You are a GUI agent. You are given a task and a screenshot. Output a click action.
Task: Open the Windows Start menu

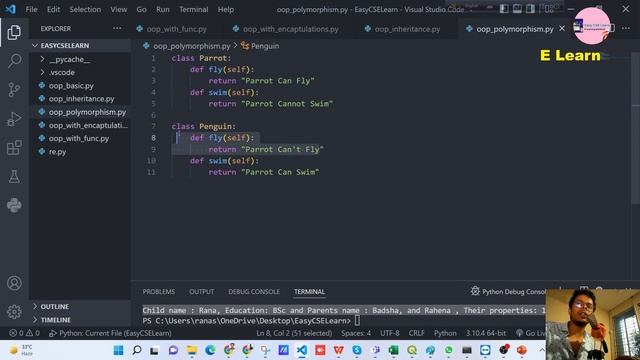pos(118,350)
